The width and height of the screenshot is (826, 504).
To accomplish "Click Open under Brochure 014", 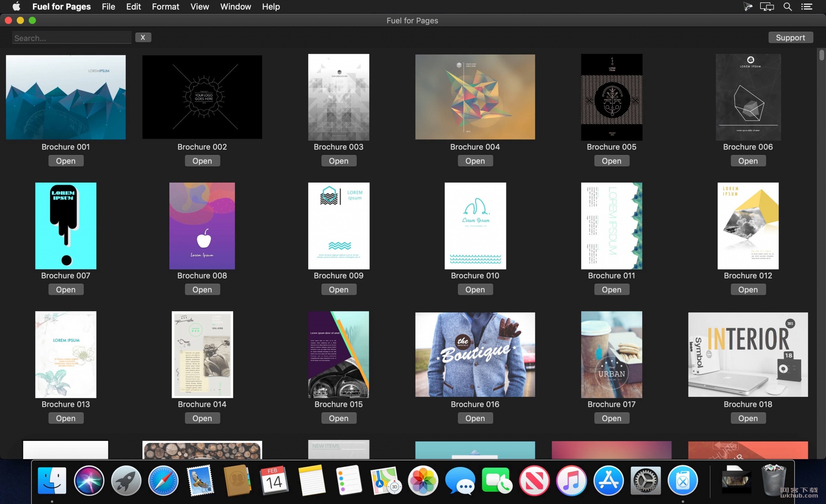I will pyautogui.click(x=202, y=418).
